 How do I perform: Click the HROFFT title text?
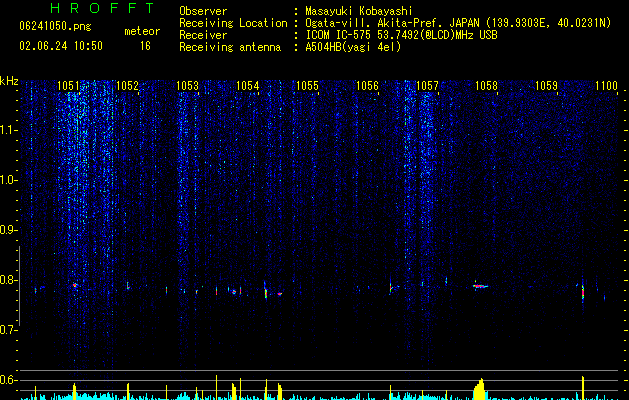(103, 8)
